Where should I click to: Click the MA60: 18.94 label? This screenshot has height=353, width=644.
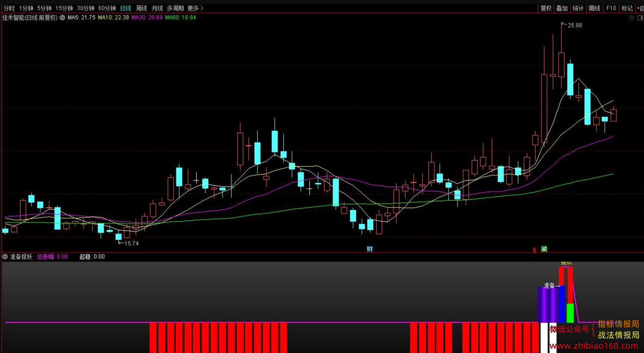pyautogui.click(x=180, y=18)
